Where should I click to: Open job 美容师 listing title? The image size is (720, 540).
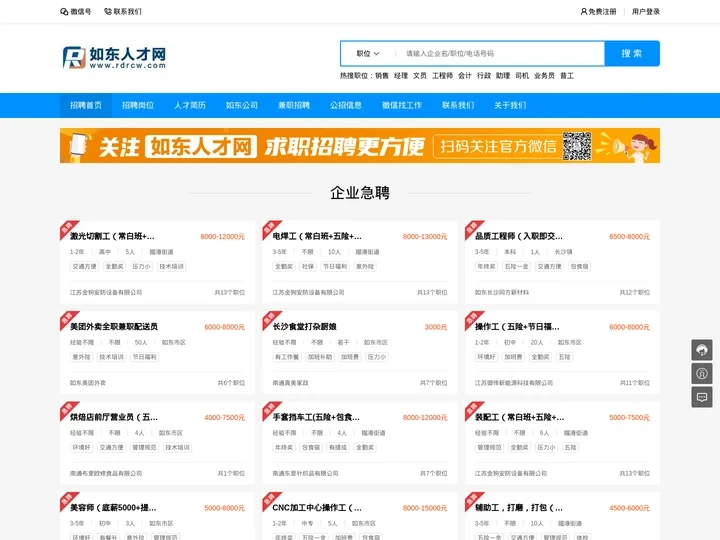point(113,507)
